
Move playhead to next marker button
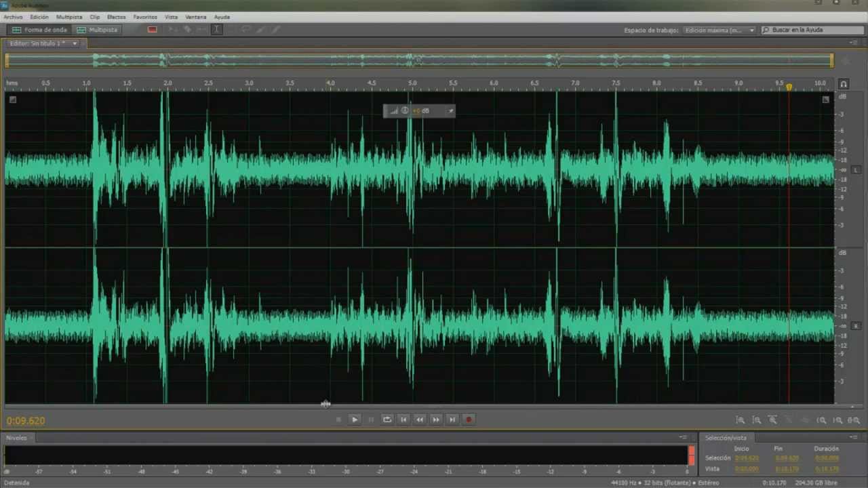[452, 420]
